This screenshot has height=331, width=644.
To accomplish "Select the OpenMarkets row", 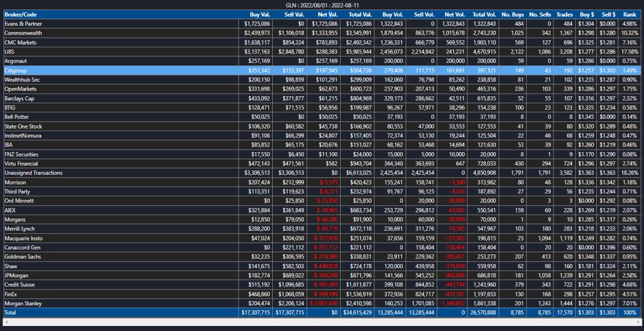I will 321,89.
